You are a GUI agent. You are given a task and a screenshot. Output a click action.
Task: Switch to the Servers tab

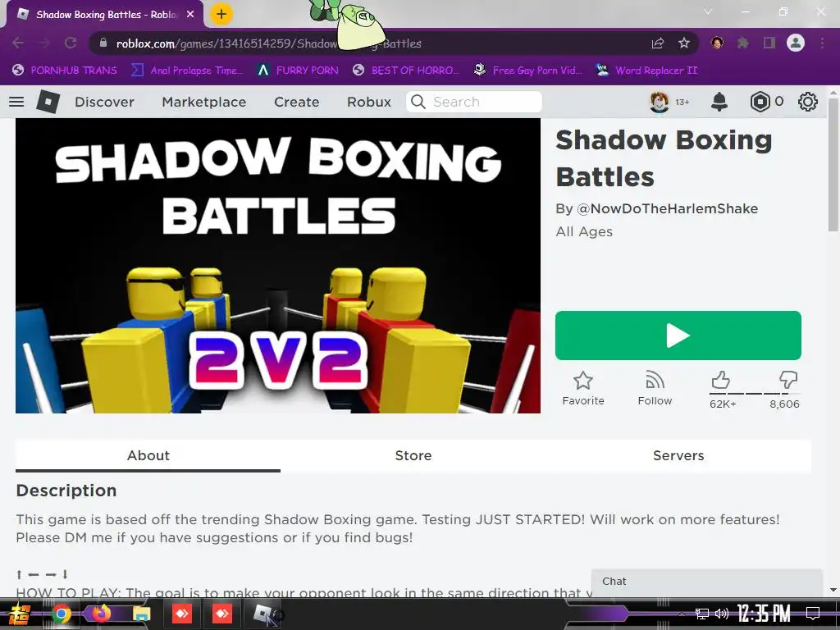tap(678, 455)
